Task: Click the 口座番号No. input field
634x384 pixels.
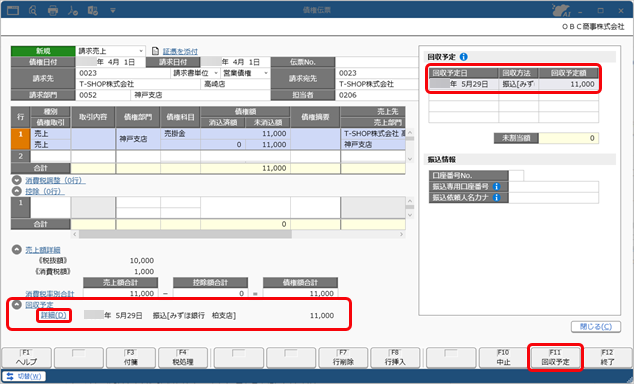Action: (516, 175)
